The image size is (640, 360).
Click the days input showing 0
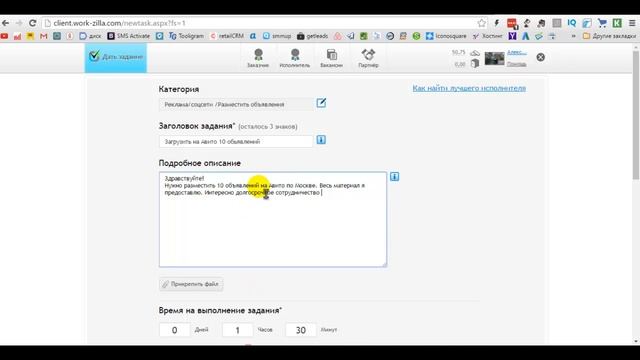[174, 330]
